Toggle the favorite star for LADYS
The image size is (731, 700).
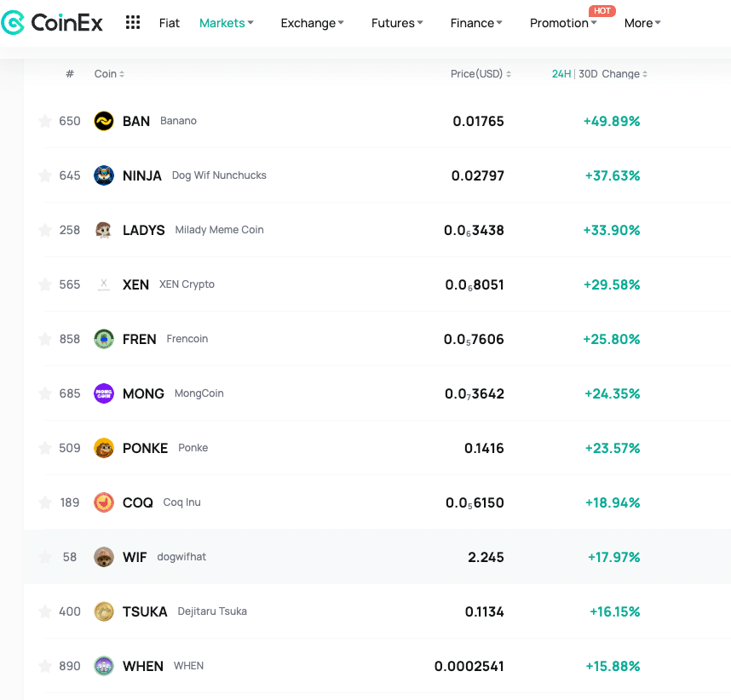[x=45, y=230]
